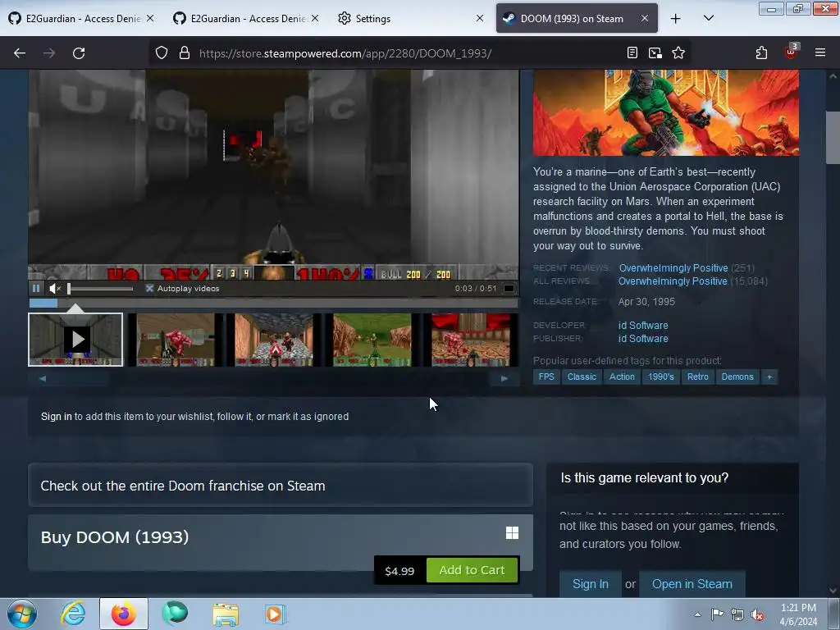Open the pink demon screenshot thumbnail
The height and width of the screenshot is (630, 840).
[x=176, y=340]
